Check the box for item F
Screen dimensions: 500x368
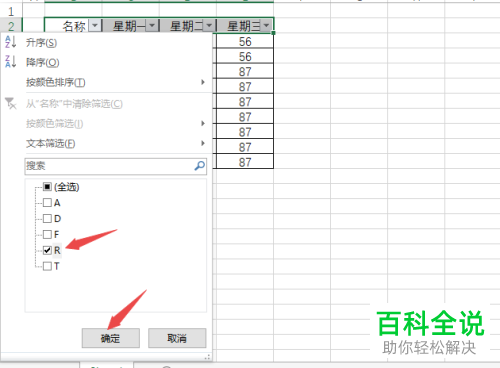[47, 234]
